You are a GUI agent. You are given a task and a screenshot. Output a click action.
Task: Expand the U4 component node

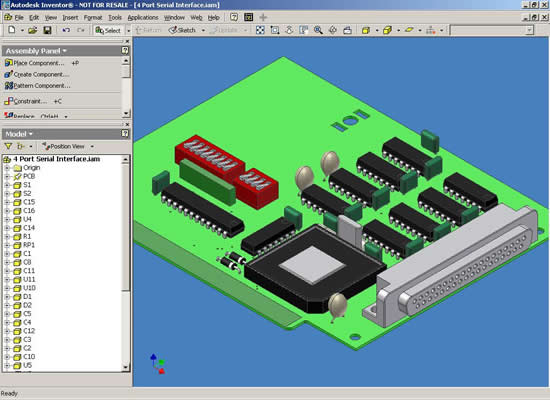(x=7, y=220)
